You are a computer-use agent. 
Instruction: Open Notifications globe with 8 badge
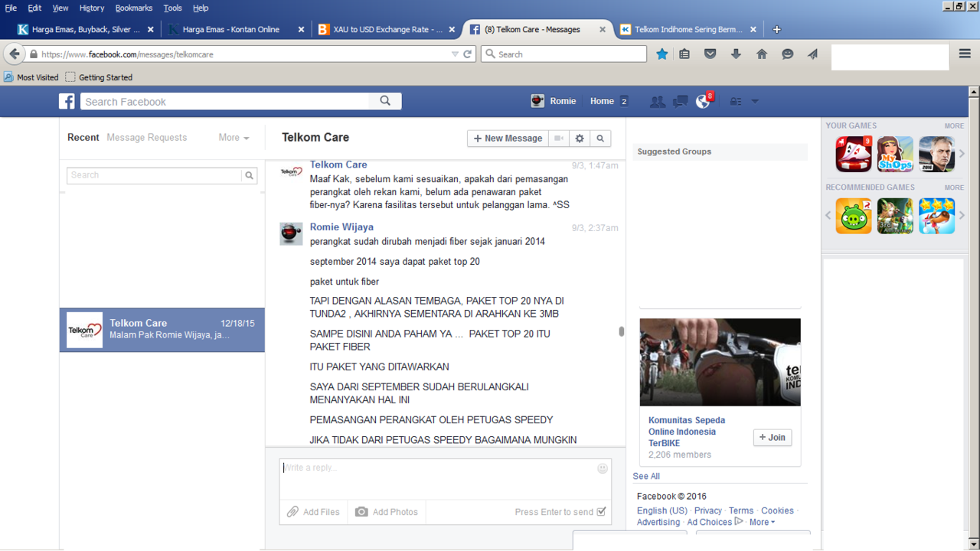[x=703, y=101]
